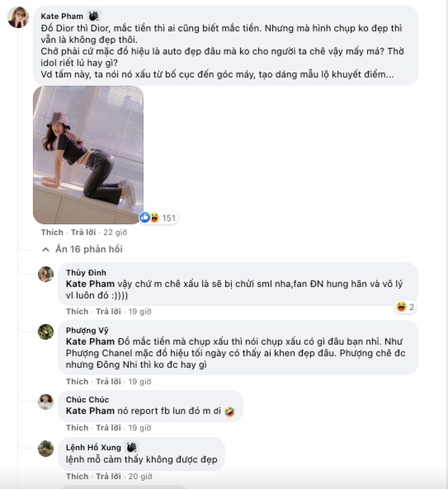Click laughing reaction on Thùy Đinh's comment
Viewport: 448px width, 489px height.
click(401, 307)
